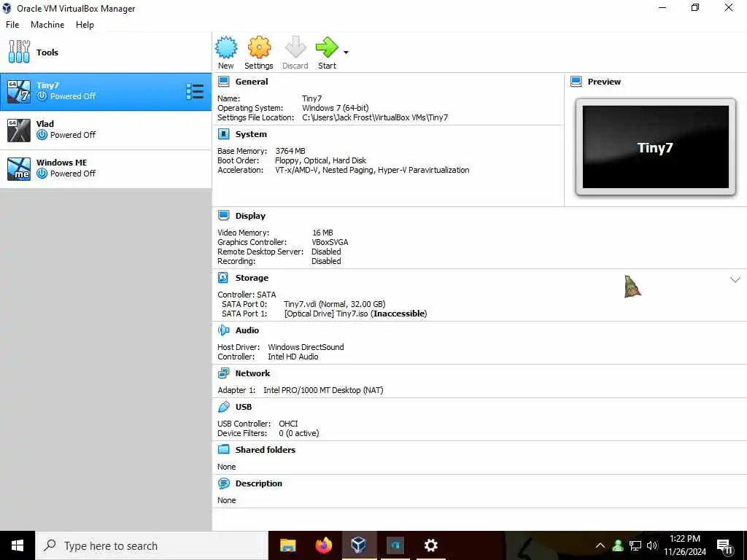The height and width of the screenshot is (560, 747).
Task: Click the VBoxSVGA graphics controller value
Action: click(x=330, y=242)
